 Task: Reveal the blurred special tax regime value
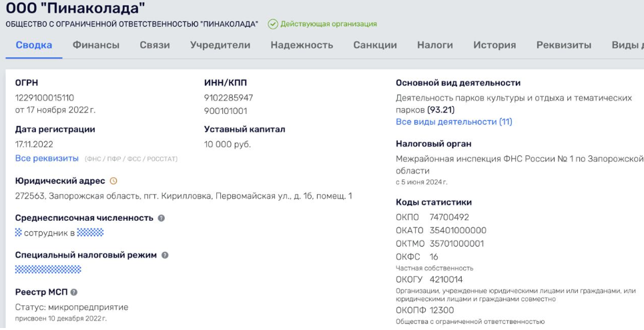tap(48, 269)
